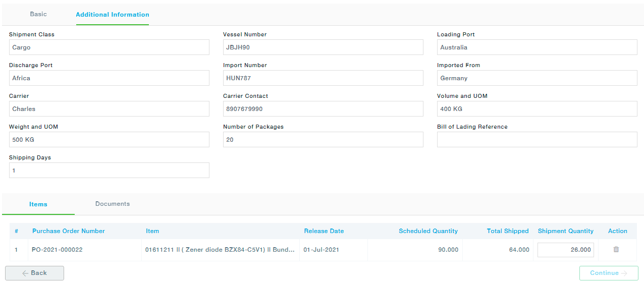Edit the Shipment Quantity value 26.000

point(565,250)
